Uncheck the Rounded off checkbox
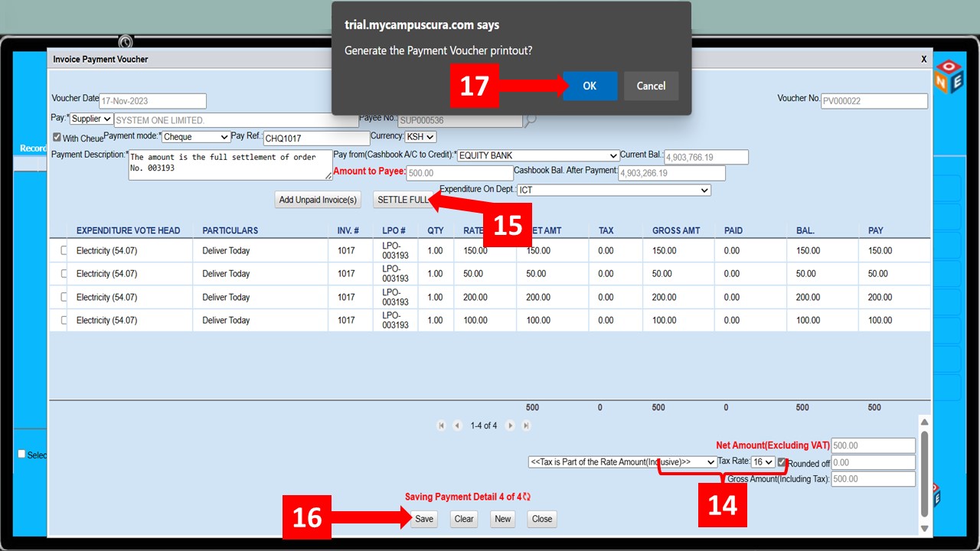Viewport: 980px width, 551px height. point(782,463)
